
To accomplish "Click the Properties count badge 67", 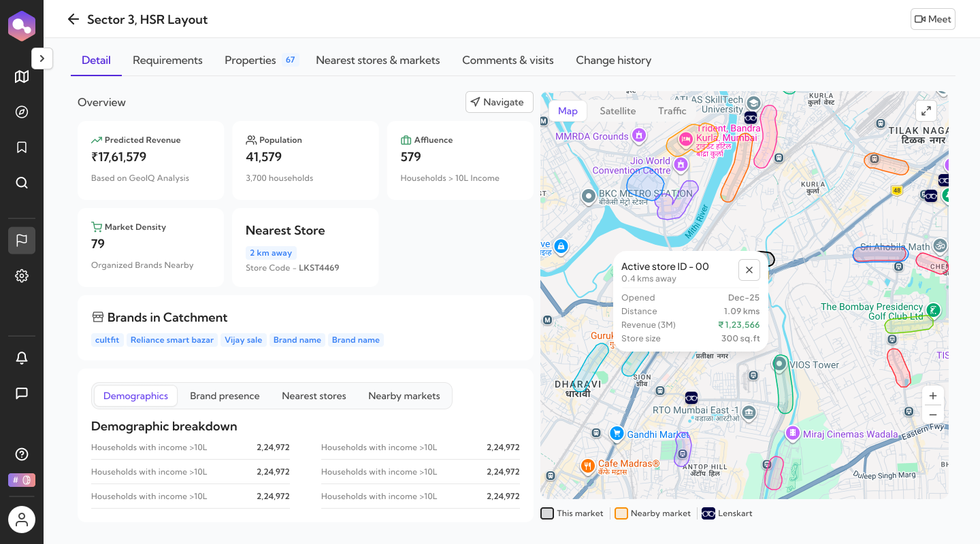I will (x=291, y=60).
